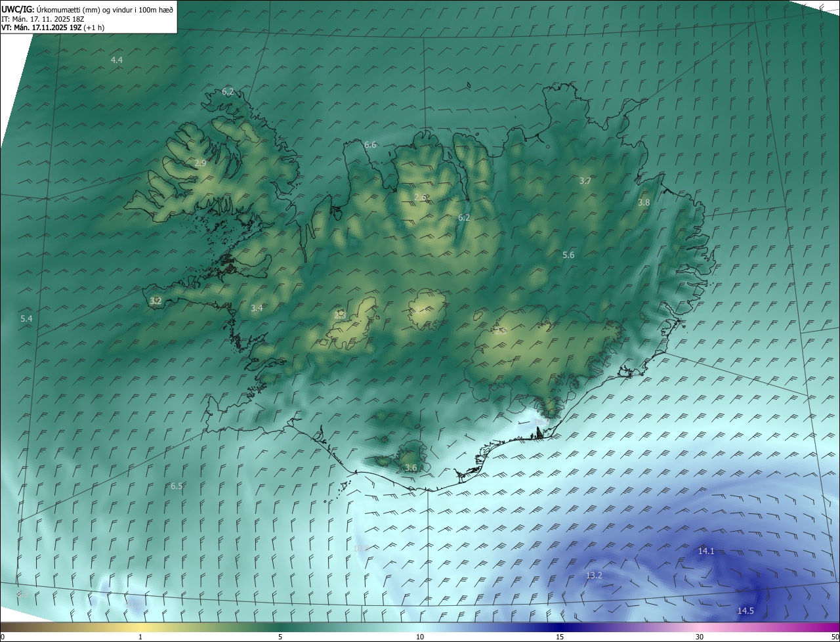Select the map value 3.4
840x642 pixels.
(x=257, y=308)
